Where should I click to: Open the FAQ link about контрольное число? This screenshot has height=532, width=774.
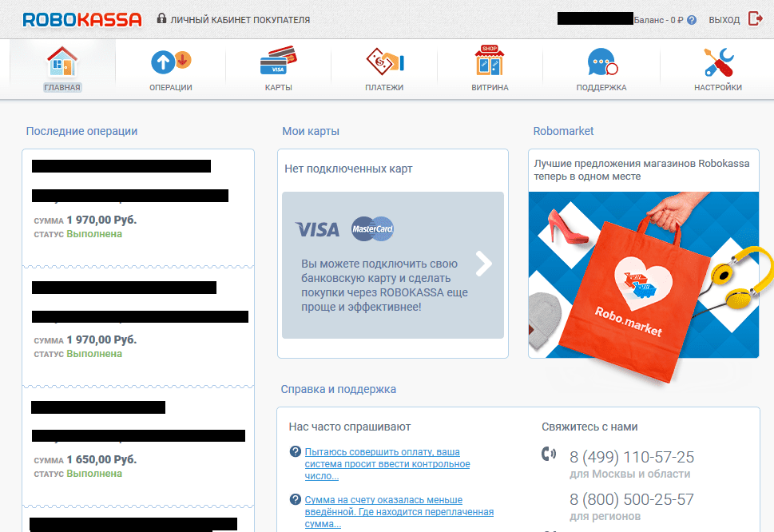(387, 464)
